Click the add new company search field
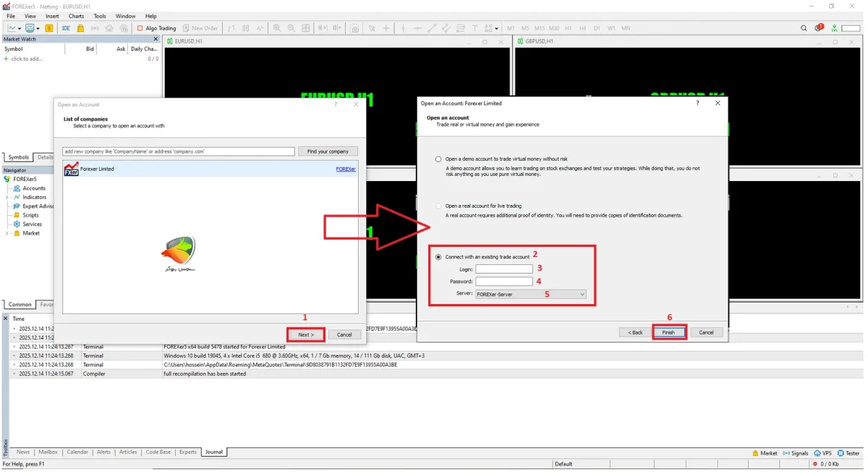 click(x=179, y=151)
